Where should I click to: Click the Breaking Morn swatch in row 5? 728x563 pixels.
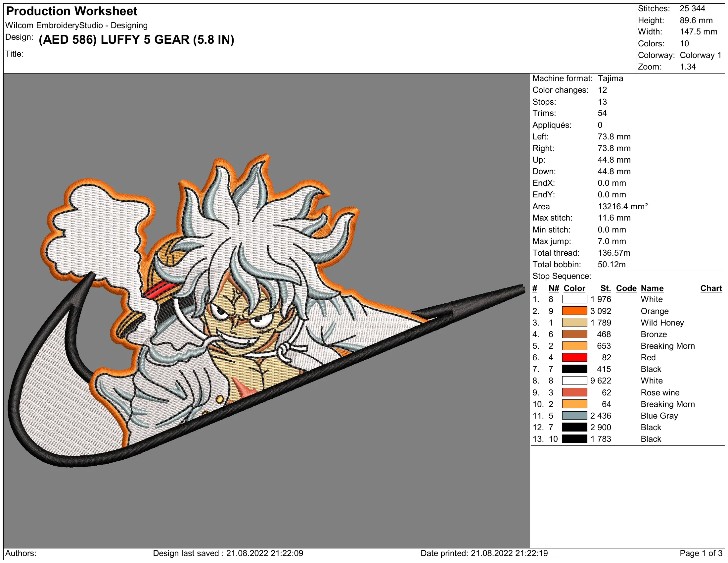click(x=575, y=346)
